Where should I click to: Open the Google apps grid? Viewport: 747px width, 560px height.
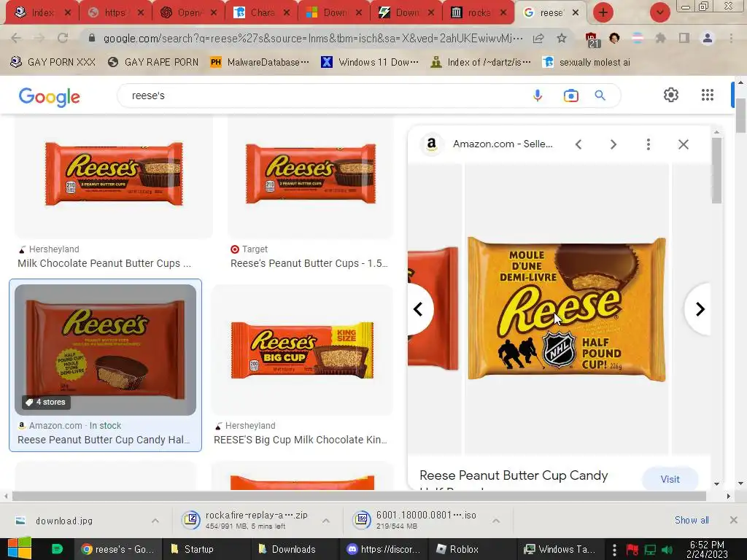pos(708,95)
